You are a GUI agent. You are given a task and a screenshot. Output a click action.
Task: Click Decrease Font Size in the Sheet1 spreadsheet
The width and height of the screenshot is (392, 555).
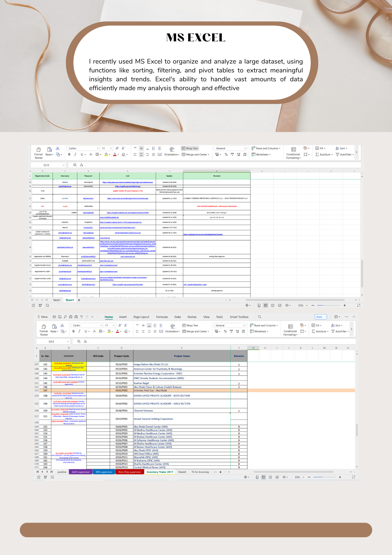(x=123, y=148)
